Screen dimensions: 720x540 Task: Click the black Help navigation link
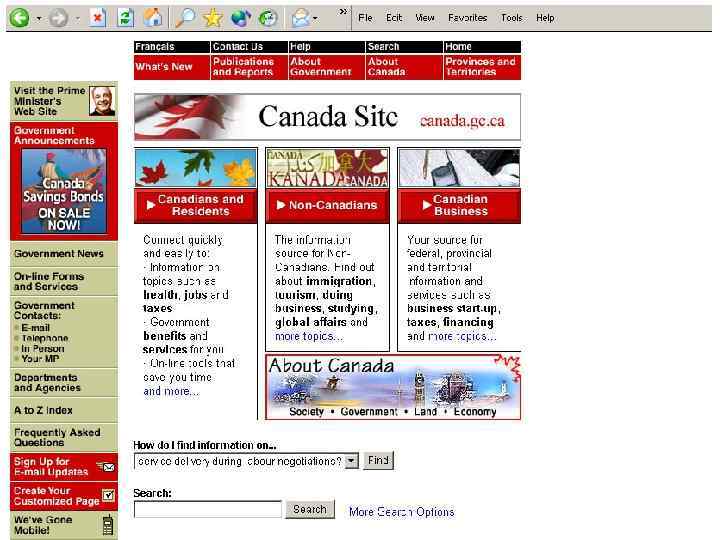click(326, 47)
